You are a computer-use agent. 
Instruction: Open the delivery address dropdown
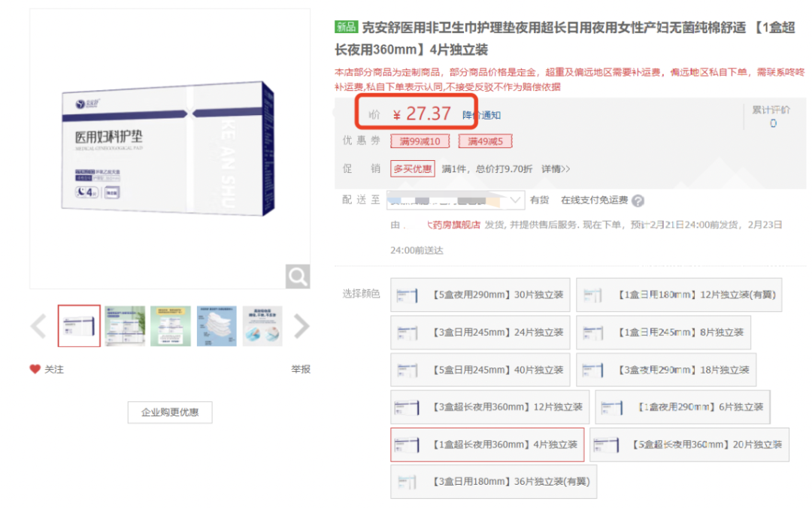[x=456, y=200]
